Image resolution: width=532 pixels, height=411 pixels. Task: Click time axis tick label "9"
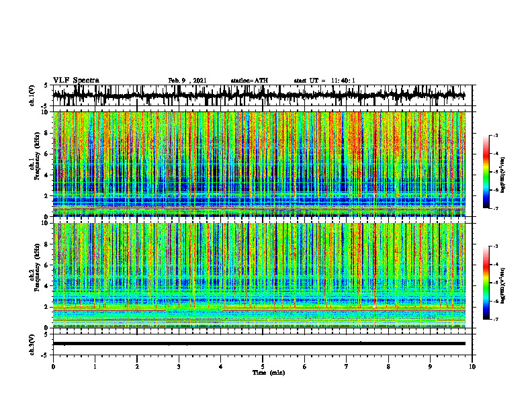tap(430, 367)
